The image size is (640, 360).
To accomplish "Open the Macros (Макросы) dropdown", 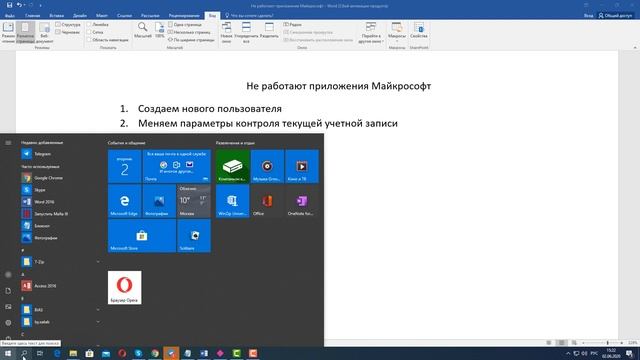I will (x=397, y=33).
